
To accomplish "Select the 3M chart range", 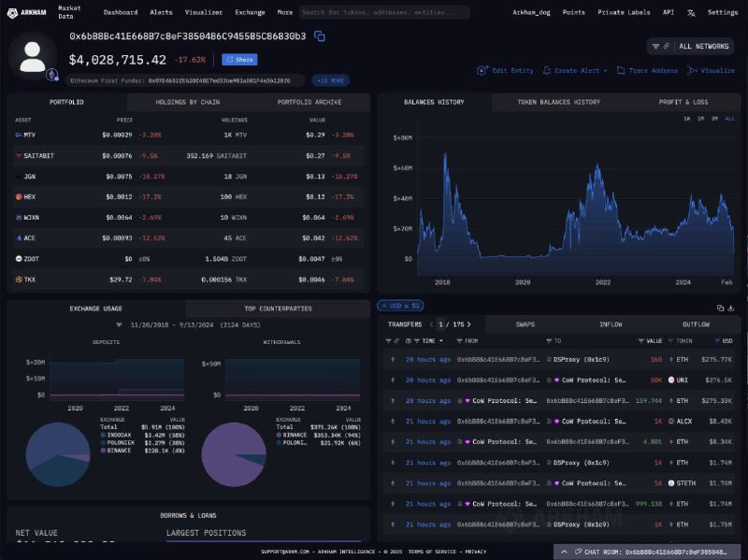I will 714,119.
